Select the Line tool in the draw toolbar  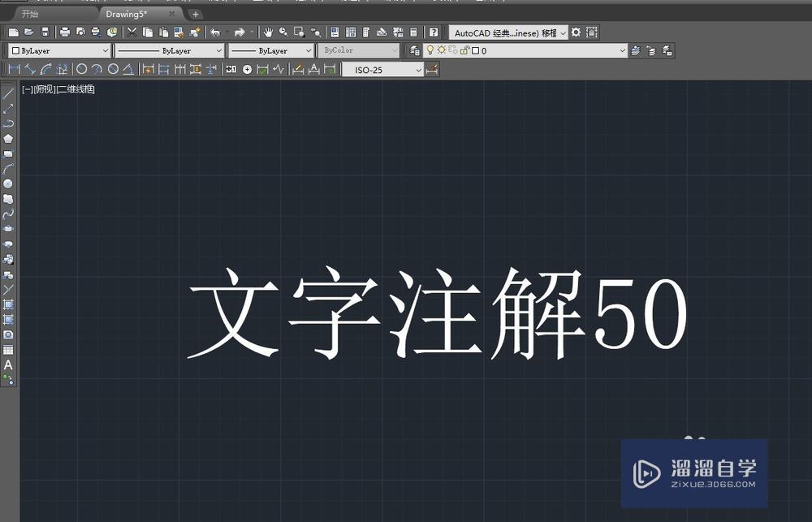coord(8,93)
